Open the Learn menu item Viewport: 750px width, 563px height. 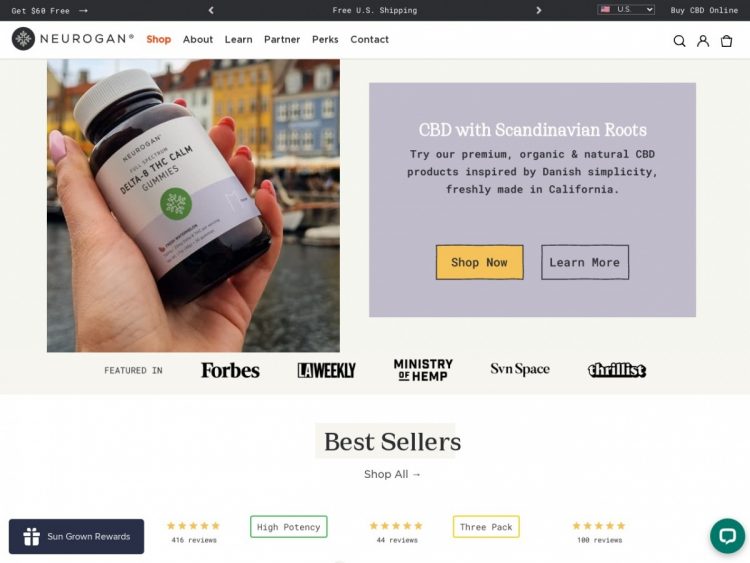click(x=238, y=39)
